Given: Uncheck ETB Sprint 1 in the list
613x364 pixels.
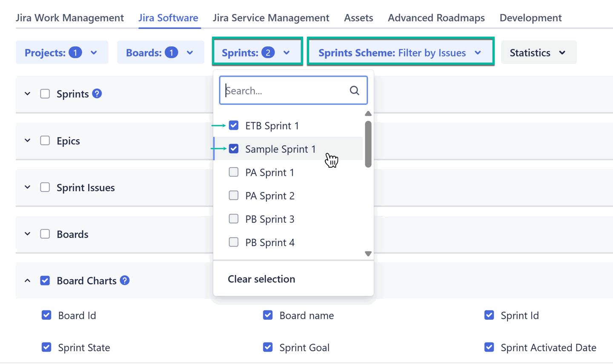Looking at the screenshot, I should click(x=233, y=125).
